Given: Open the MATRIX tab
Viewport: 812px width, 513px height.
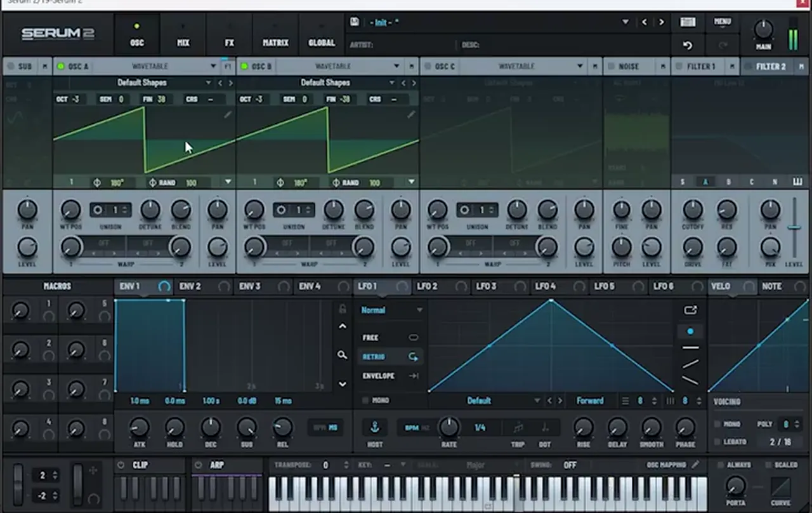Looking at the screenshot, I should point(275,35).
